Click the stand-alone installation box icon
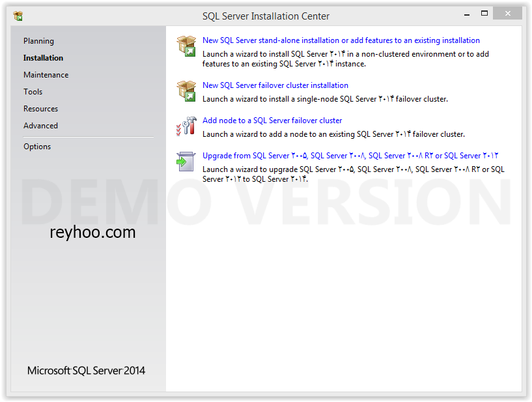The height and width of the screenshot is (402, 532). click(x=186, y=46)
